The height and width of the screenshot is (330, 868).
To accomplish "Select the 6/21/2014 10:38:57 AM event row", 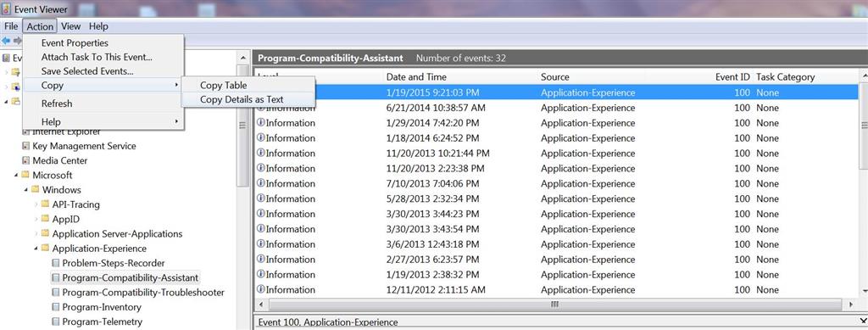I will [556, 108].
